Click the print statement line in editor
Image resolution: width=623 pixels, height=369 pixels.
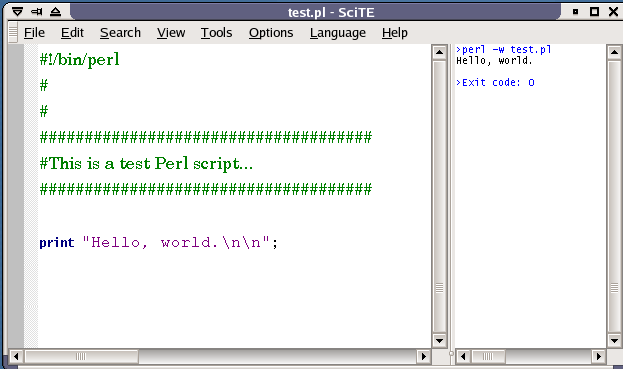click(159, 242)
